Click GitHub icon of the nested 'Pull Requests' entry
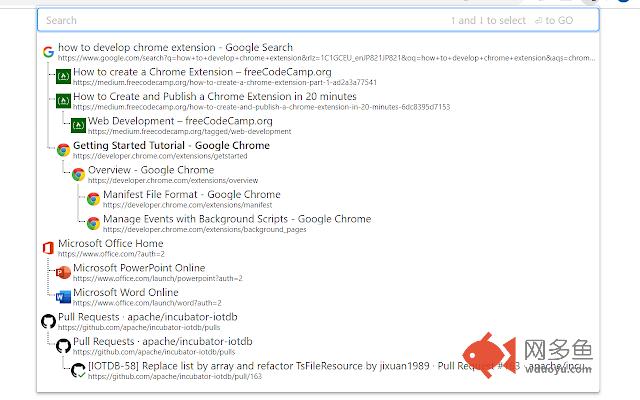The height and width of the screenshot is (400, 640). click(63, 346)
